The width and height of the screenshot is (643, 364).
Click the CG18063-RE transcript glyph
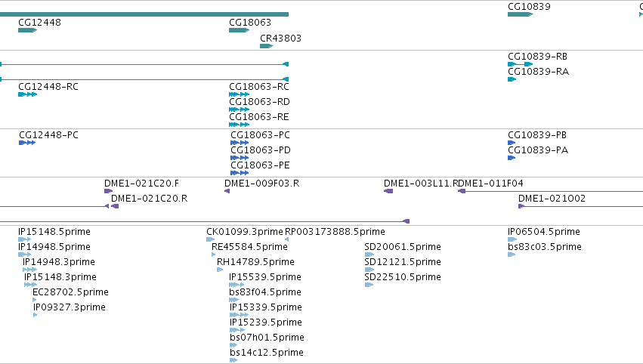pos(239,125)
